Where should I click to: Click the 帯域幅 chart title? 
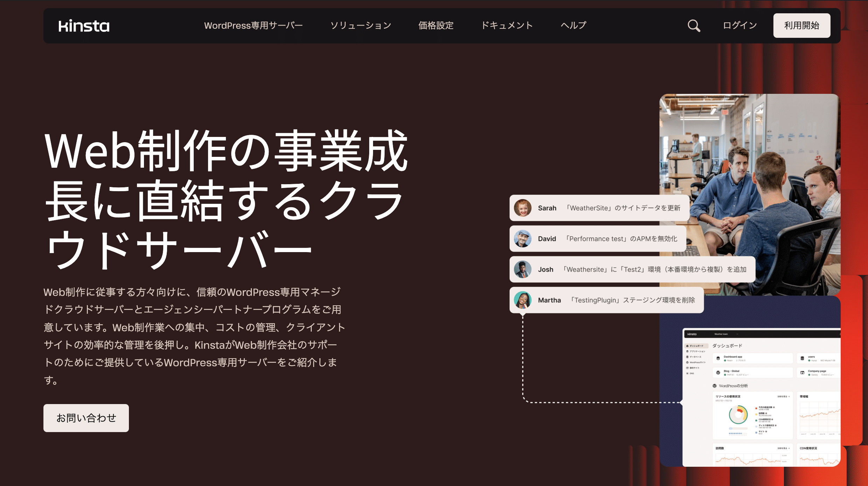(804, 396)
